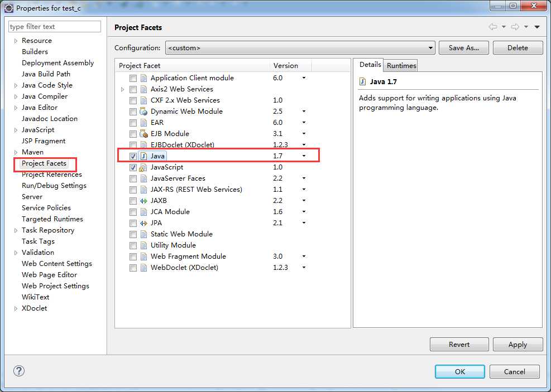Open help with the question mark icon

(x=18, y=371)
